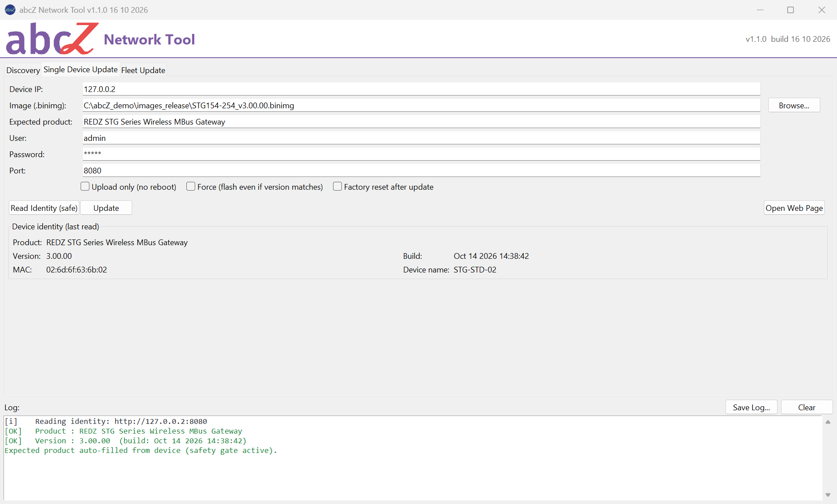This screenshot has height=504, width=837.
Task: Select the Single Device Update tab
Action: [81, 70]
